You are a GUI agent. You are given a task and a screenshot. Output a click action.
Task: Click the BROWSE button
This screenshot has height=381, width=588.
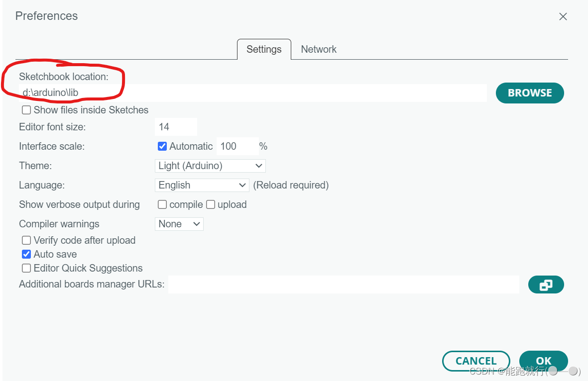(530, 93)
